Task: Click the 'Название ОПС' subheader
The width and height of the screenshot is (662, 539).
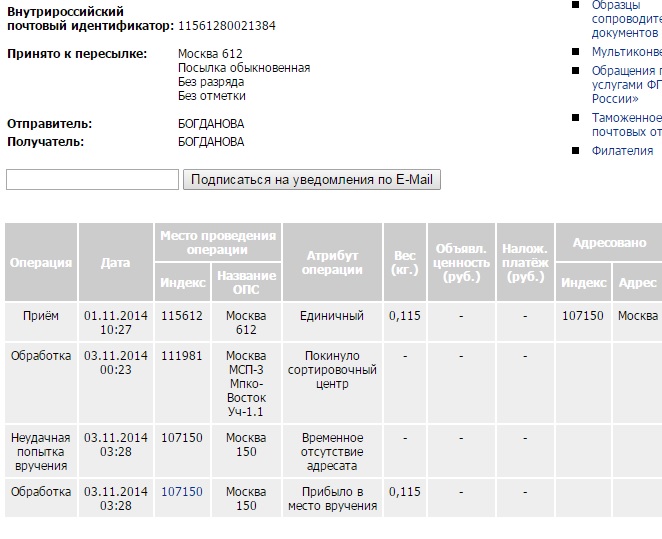Action: [246, 282]
